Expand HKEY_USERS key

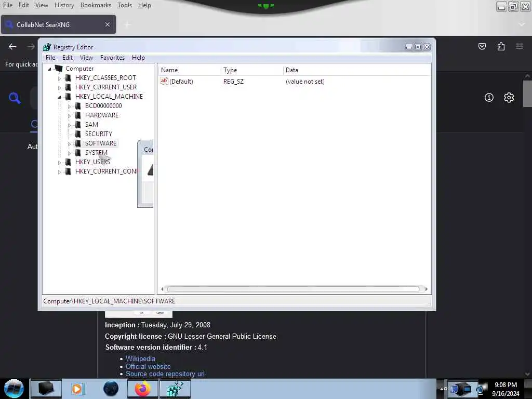click(x=59, y=163)
